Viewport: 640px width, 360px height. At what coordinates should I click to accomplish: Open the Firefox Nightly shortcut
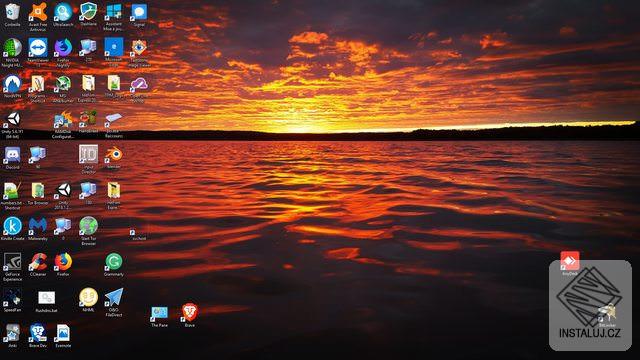[63, 47]
